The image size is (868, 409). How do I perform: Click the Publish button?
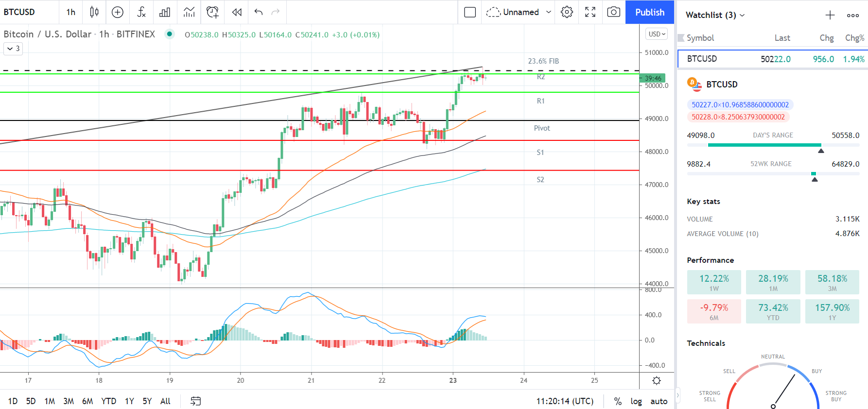pyautogui.click(x=650, y=12)
